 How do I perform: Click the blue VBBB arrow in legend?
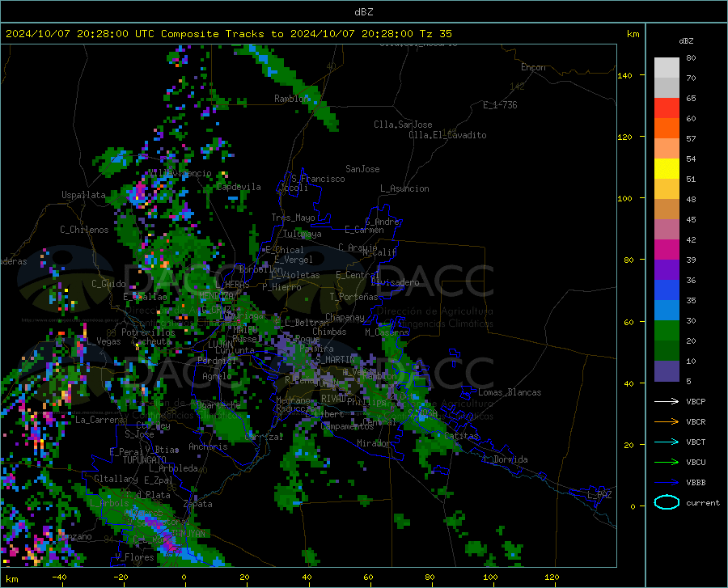coord(667,483)
